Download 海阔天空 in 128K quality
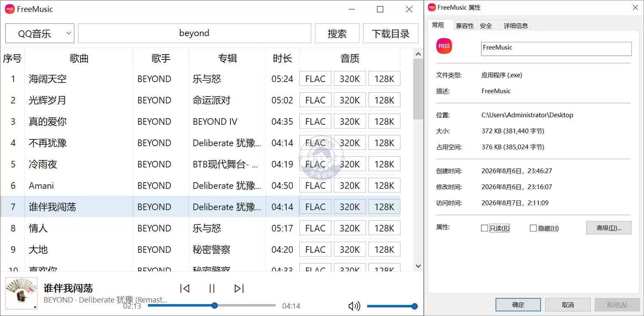The image size is (644, 316). tap(384, 79)
